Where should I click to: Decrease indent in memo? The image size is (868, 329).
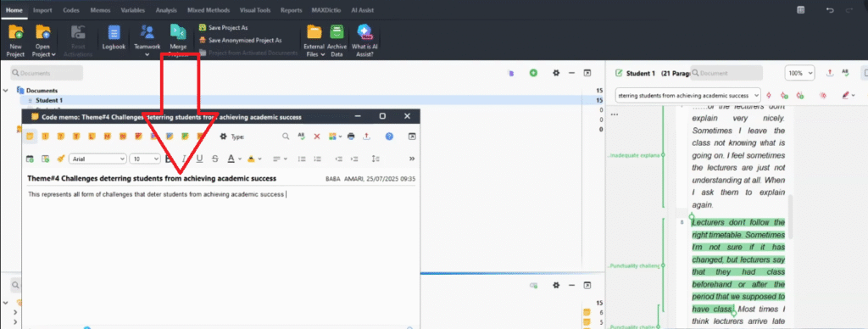339,159
